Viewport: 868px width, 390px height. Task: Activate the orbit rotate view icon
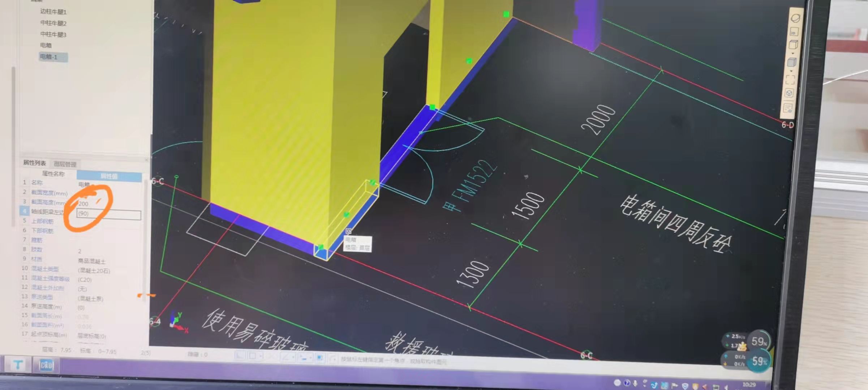[795, 18]
